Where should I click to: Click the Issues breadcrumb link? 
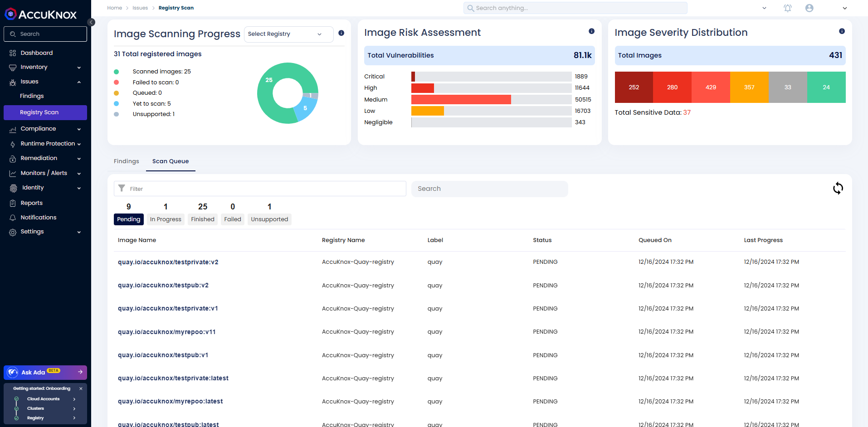(140, 8)
